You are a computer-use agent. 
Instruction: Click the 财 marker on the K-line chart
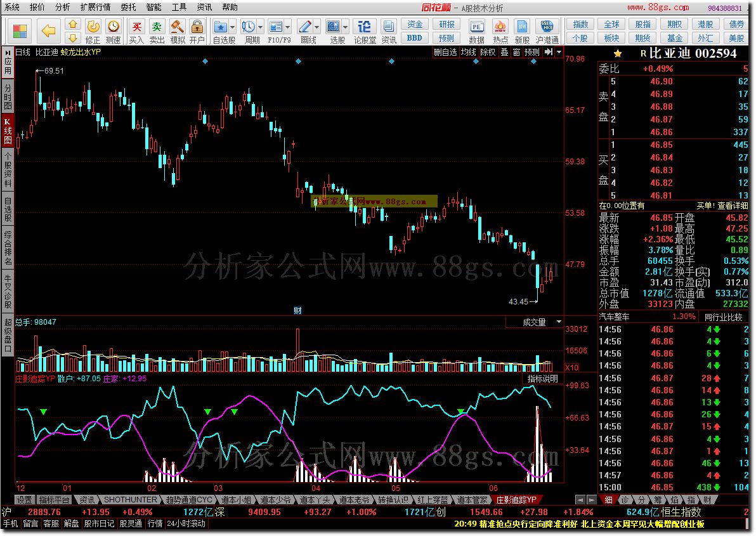point(297,311)
